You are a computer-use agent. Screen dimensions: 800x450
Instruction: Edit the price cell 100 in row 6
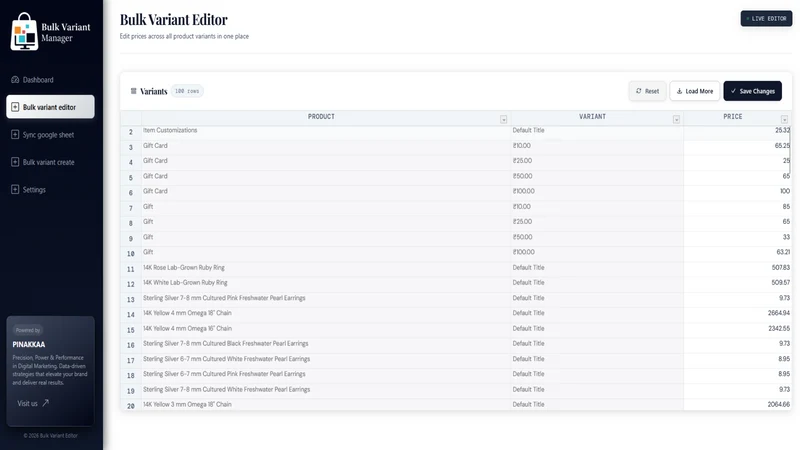pyautogui.click(x=737, y=191)
